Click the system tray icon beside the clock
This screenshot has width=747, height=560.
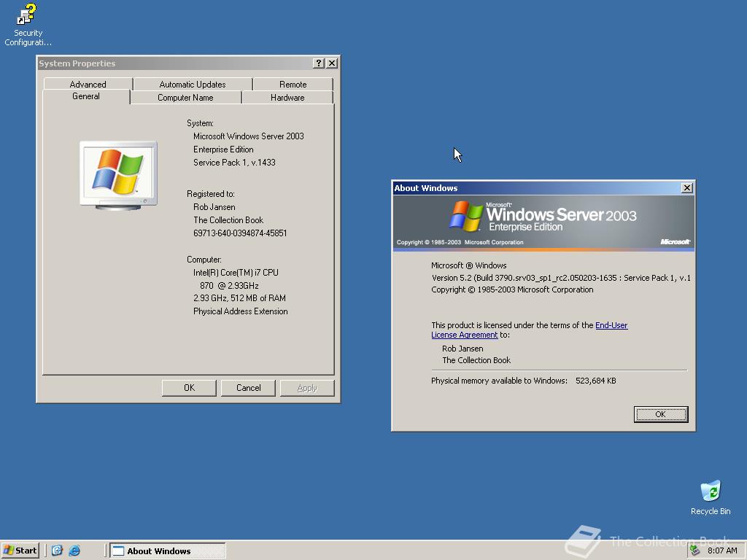click(x=695, y=551)
